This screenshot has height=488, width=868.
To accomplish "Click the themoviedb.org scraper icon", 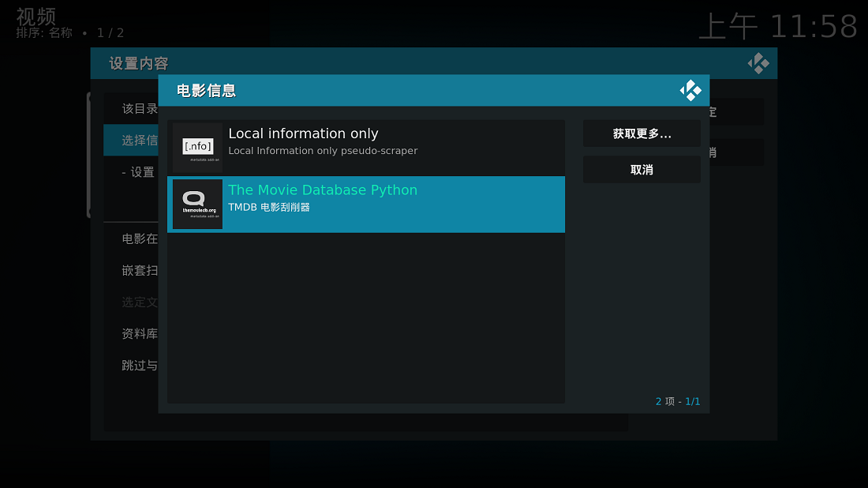I will (197, 204).
